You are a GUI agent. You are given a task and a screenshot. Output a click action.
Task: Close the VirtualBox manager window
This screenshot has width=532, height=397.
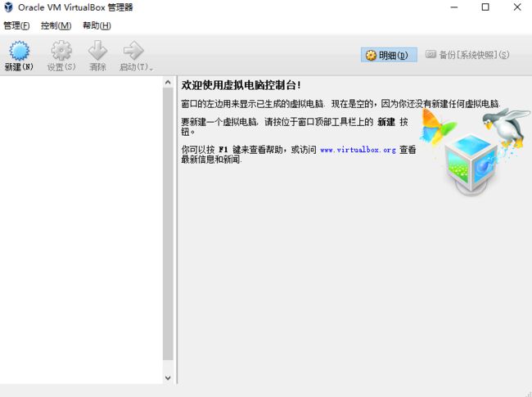pos(517,7)
